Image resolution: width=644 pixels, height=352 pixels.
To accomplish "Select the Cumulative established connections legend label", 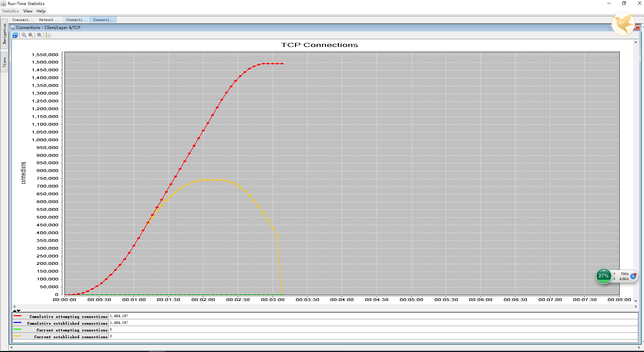I will pos(67,323).
